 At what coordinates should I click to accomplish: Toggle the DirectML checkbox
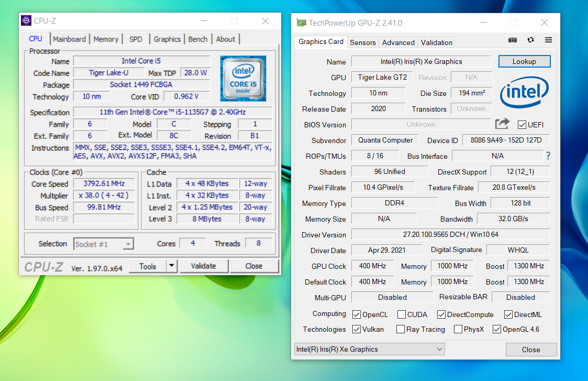tap(508, 314)
